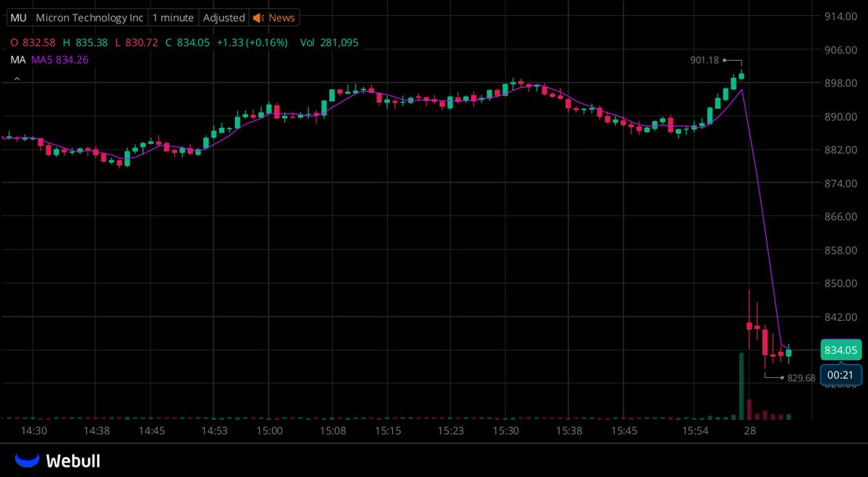Click the 28 date axis label
Image resolution: width=868 pixels, height=477 pixels.
(750, 431)
